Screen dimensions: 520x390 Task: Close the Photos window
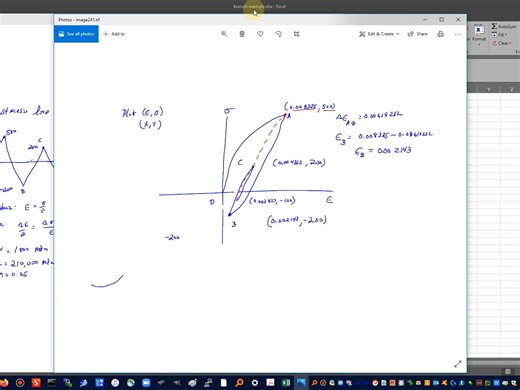pos(458,20)
